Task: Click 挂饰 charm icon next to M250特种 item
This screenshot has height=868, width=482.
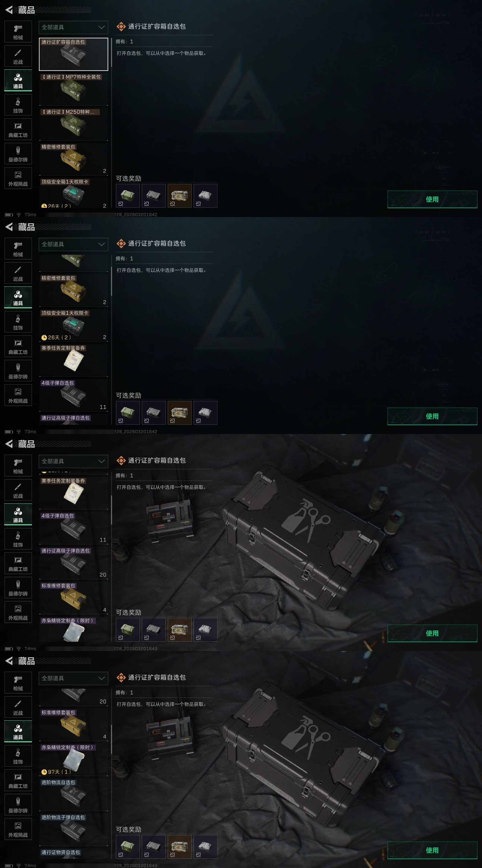Action: click(18, 105)
